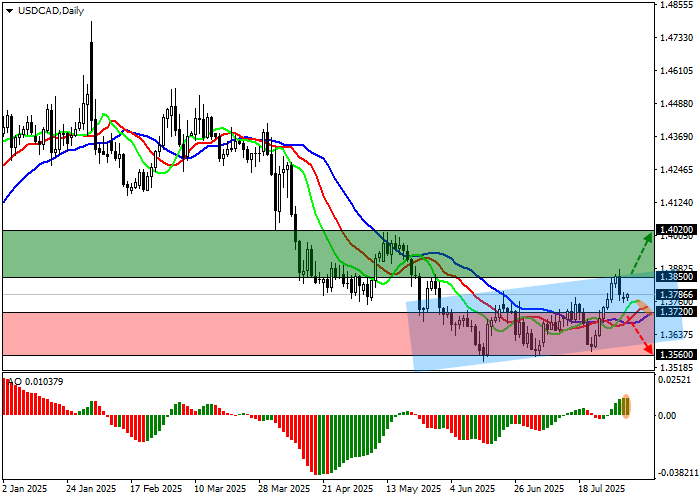
Task: Click the 2 Jan 2025 date label
Action: [25, 489]
